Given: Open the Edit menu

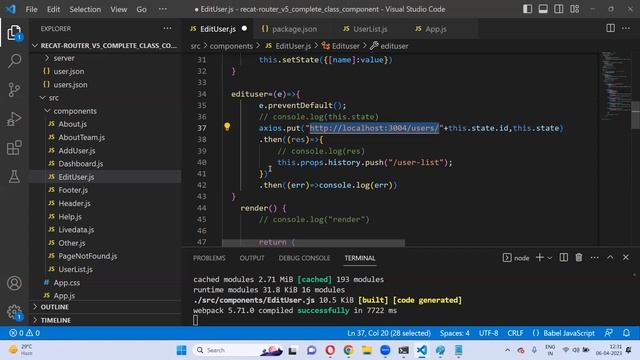Looking at the screenshot, I should [x=53, y=9].
